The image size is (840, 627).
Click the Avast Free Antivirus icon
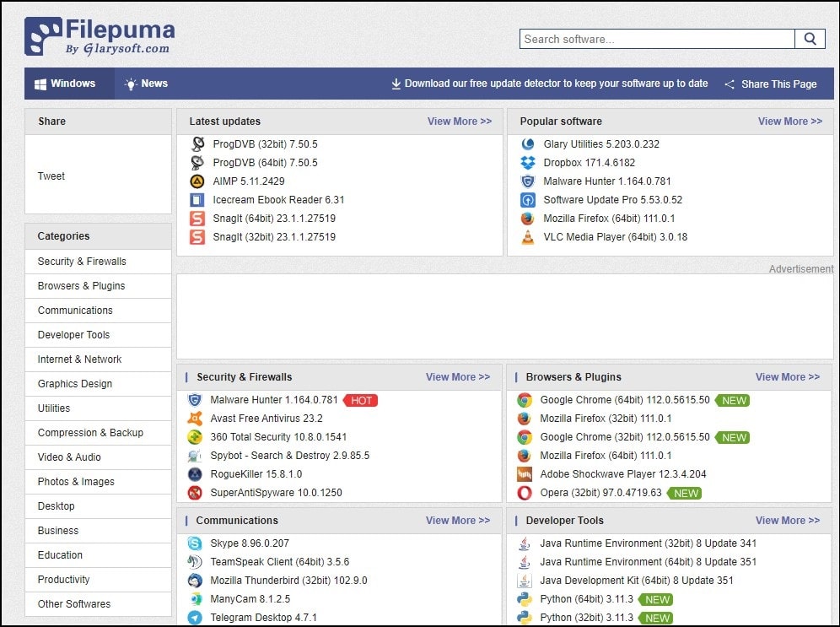pos(195,419)
